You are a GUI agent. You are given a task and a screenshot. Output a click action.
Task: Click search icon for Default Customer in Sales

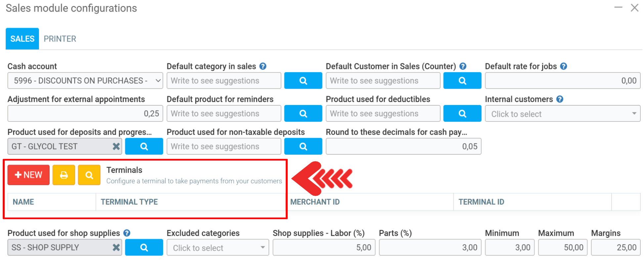pyautogui.click(x=462, y=81)
